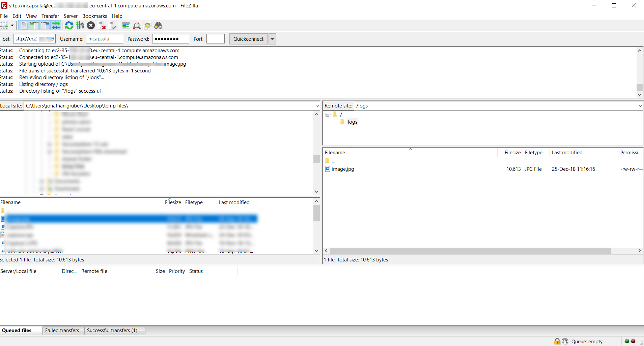Toggle remote directory tree display
This screenshot has height=346, width=644.
pyautogui.click(x=45, y=26)
